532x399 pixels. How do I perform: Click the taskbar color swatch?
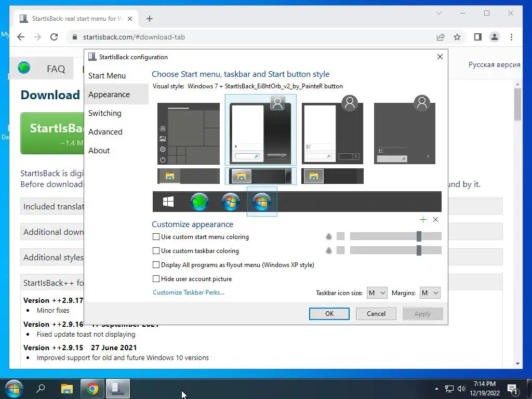click(x=340, y=250)
